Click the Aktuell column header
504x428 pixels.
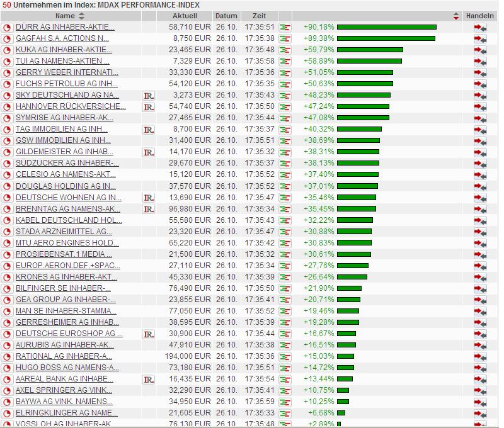tap(185, 16)
